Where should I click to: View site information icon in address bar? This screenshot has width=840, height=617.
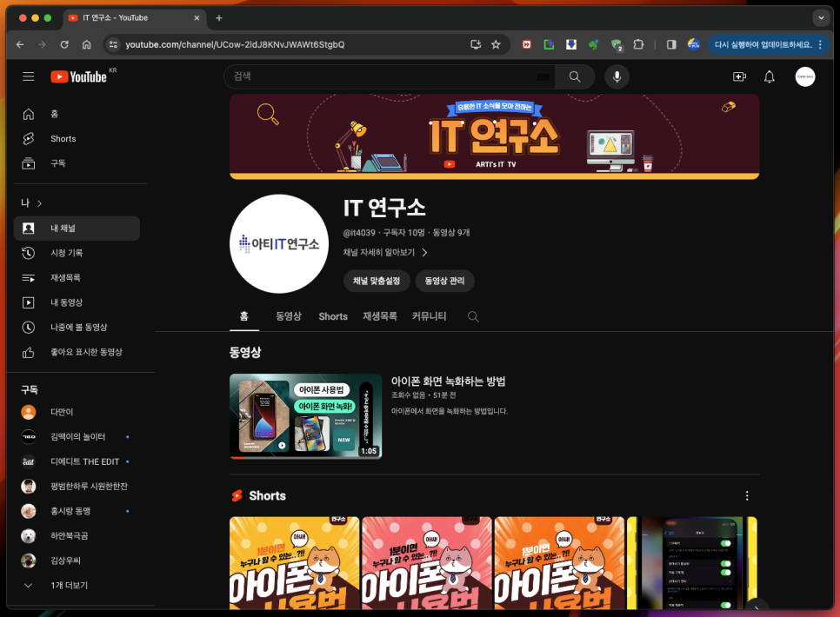click(113, 44)
